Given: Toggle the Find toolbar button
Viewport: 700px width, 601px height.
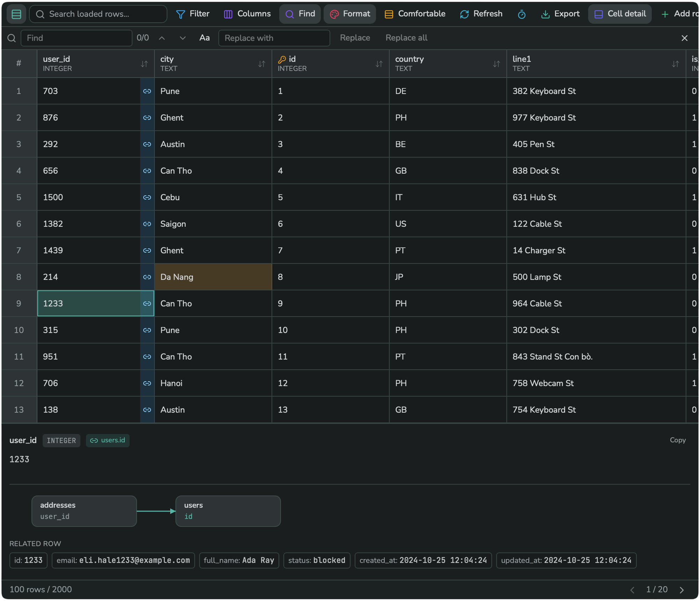Looking at the screenshot, I should [300, 14].
